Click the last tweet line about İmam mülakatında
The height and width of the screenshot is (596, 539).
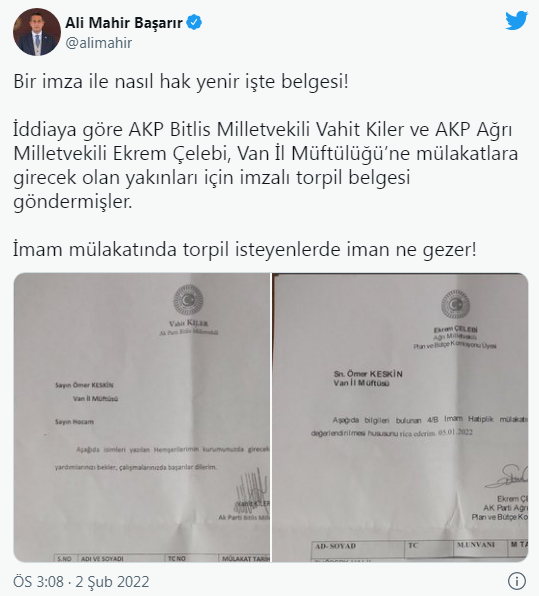[245, 250]
